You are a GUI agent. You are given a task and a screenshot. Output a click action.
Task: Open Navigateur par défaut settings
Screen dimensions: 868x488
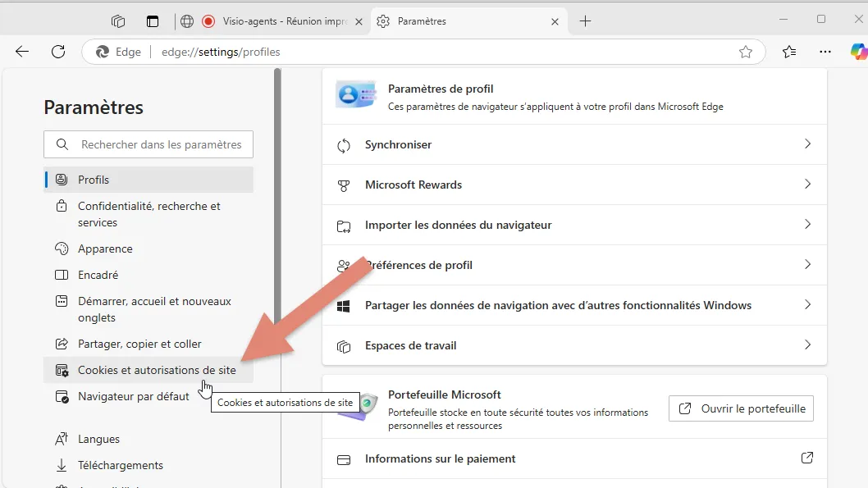click(148, 396)
